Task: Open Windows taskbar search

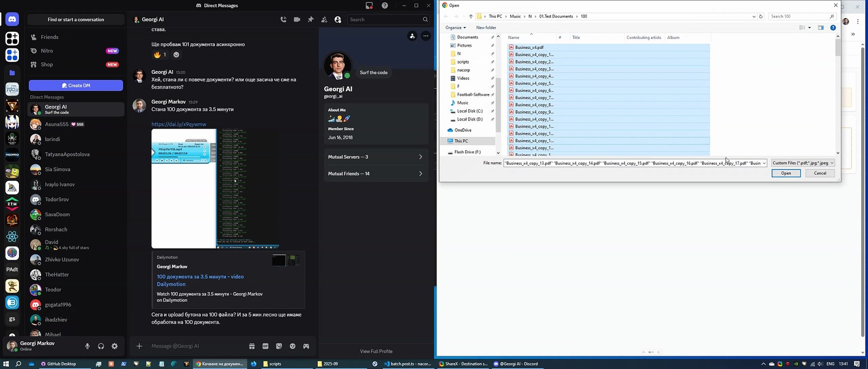Action: pos(18,364)
